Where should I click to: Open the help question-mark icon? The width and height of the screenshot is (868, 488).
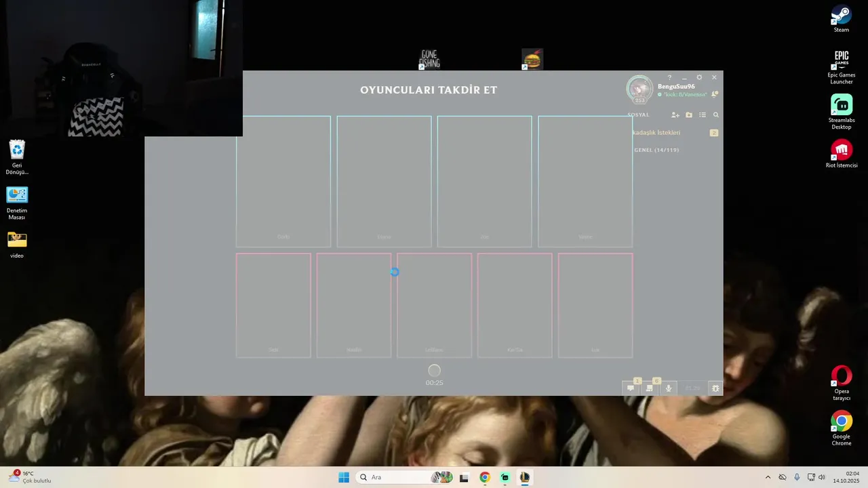coord(669,78)
